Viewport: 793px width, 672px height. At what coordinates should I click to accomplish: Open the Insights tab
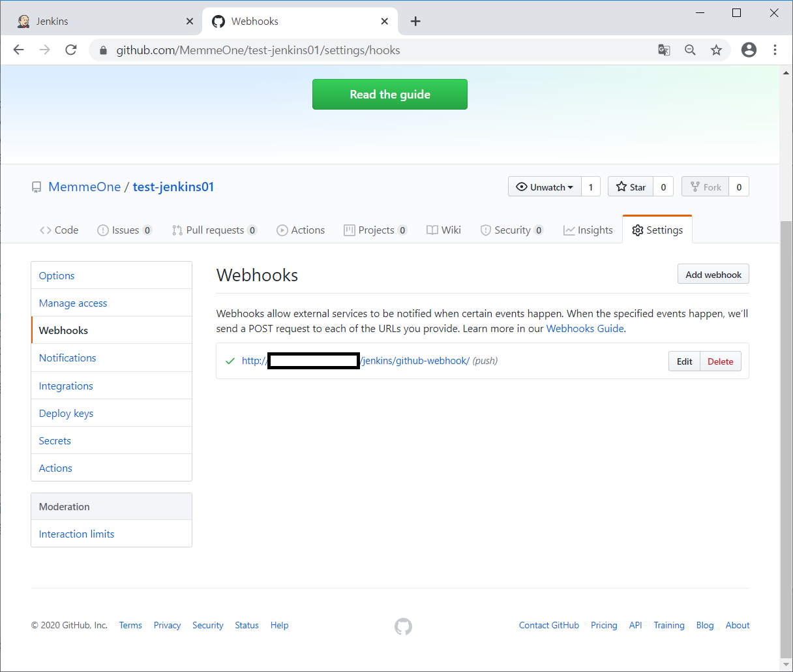tap(588, 230)
